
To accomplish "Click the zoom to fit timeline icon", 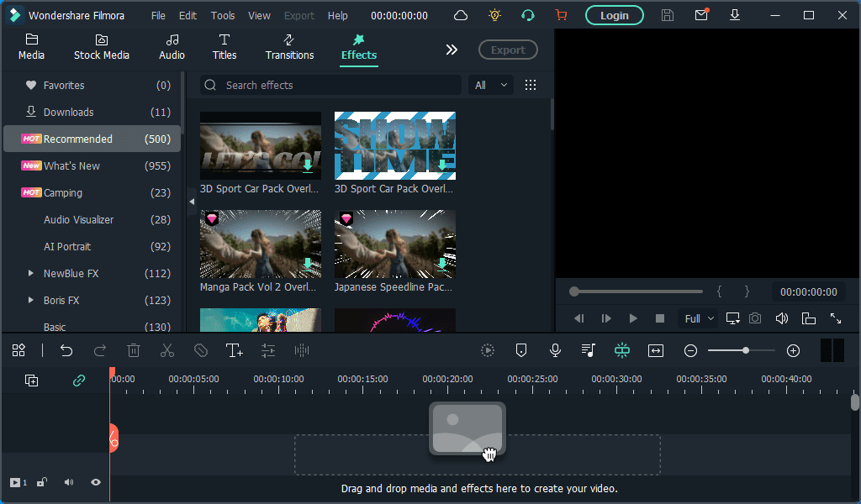I will [x=656, y=350].
